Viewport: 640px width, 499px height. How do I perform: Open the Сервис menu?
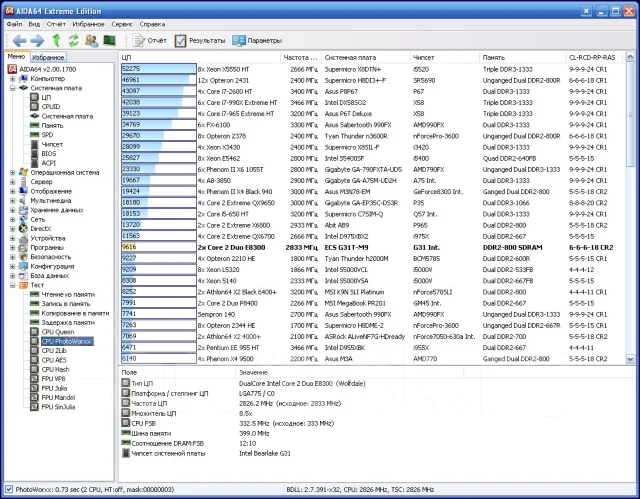[x=122, y=24]
